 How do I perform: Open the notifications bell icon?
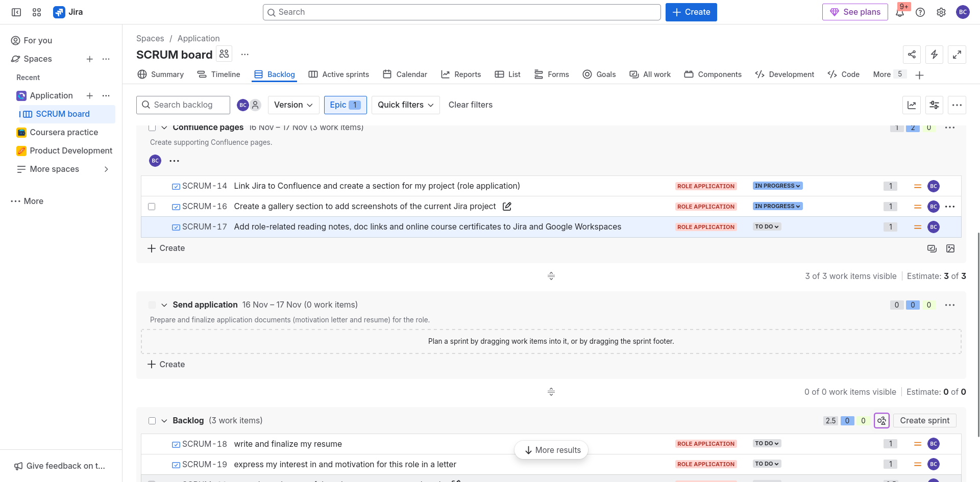click(900, 12)
